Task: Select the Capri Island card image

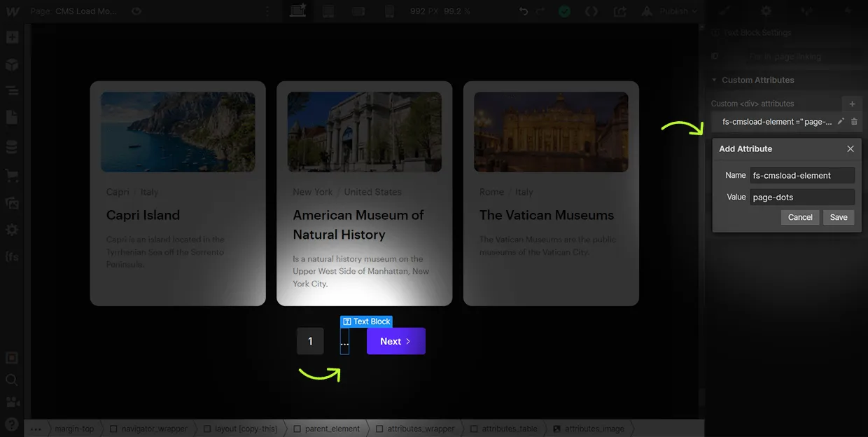Action: [178, 132]
